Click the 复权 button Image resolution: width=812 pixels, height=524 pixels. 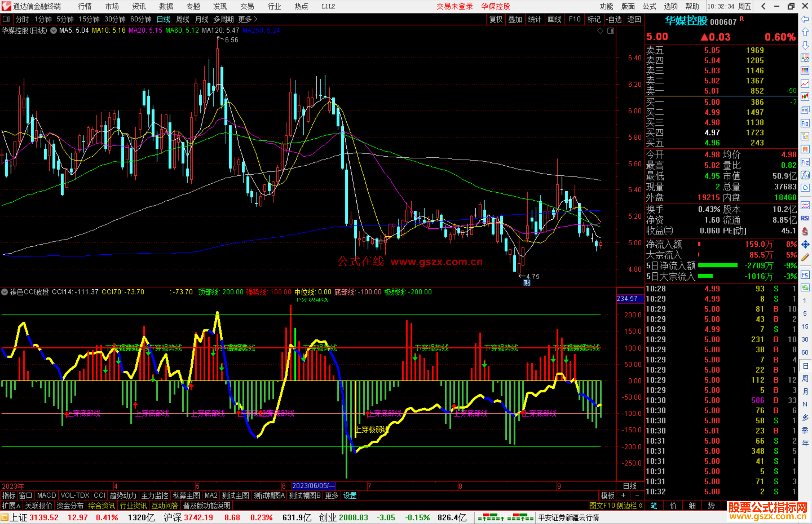[x=496, y=19]
